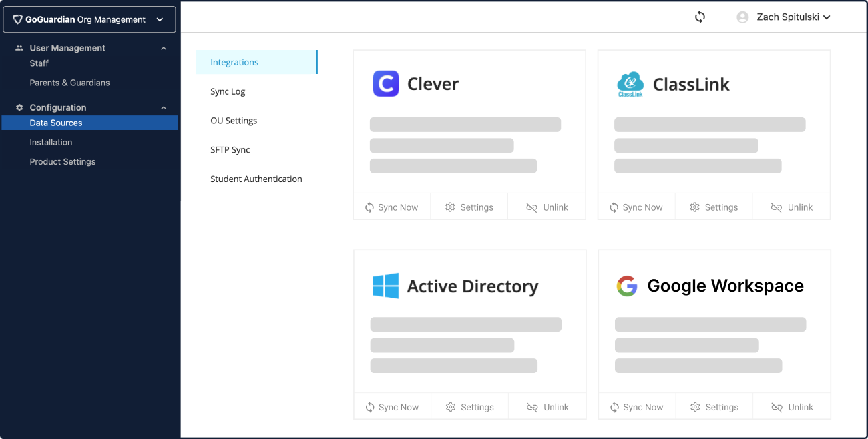Click the gear icon in the ClassLink Settings button

(x=694, y=207)
